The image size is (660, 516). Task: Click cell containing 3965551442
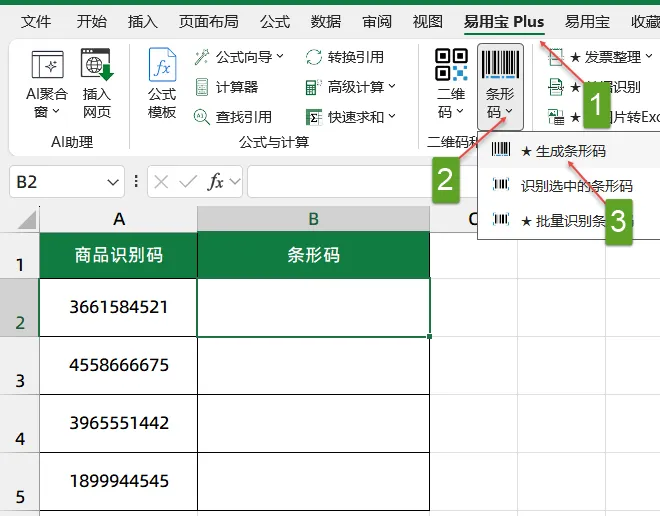pyautogui.click(x=119, y=424)
